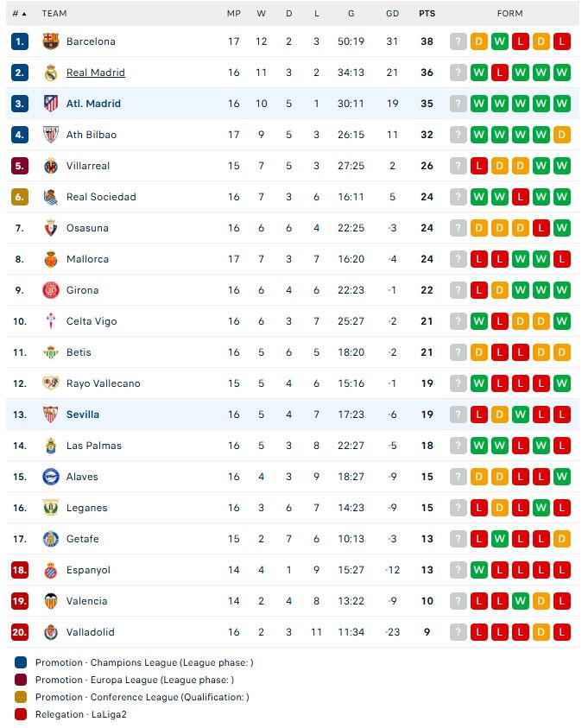Click the Villarreal club crest

coord(51,166)
